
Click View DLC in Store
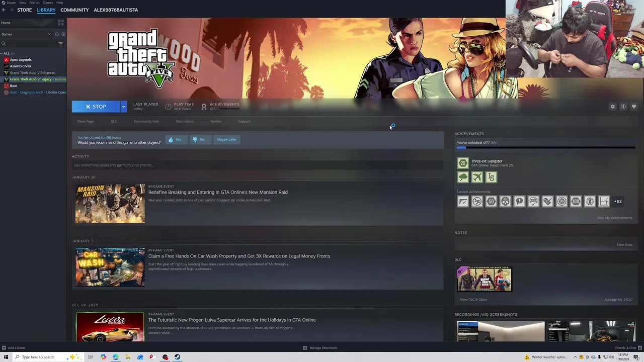point(473,300)
